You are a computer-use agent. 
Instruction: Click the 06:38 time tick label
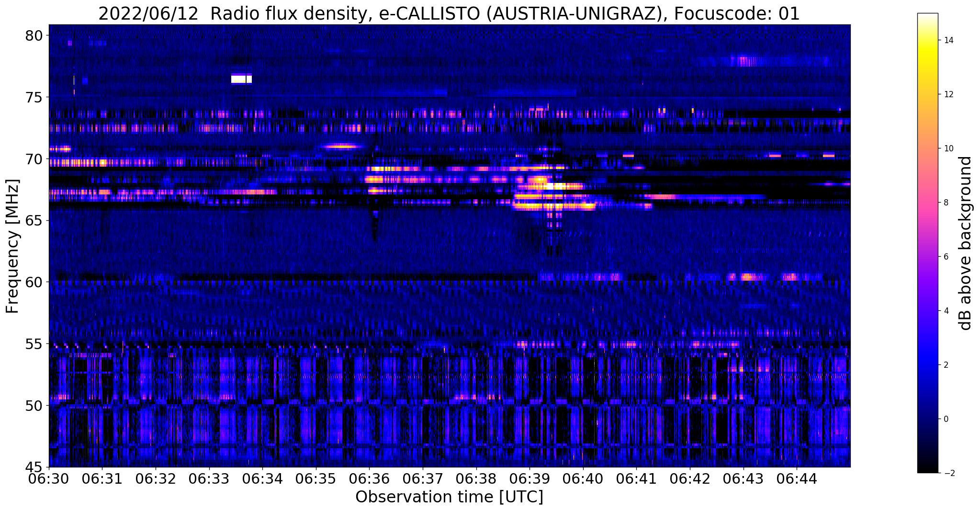pyautogui.click(x=476, y=478)
